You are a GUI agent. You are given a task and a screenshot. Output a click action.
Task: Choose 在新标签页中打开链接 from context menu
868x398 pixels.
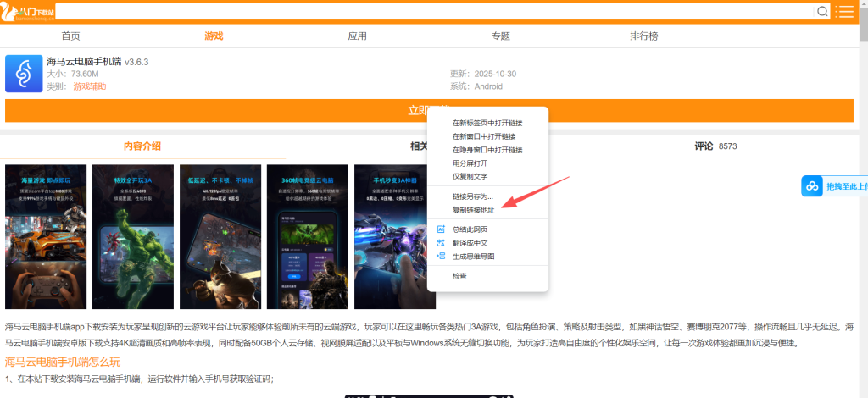coord(487,124)
